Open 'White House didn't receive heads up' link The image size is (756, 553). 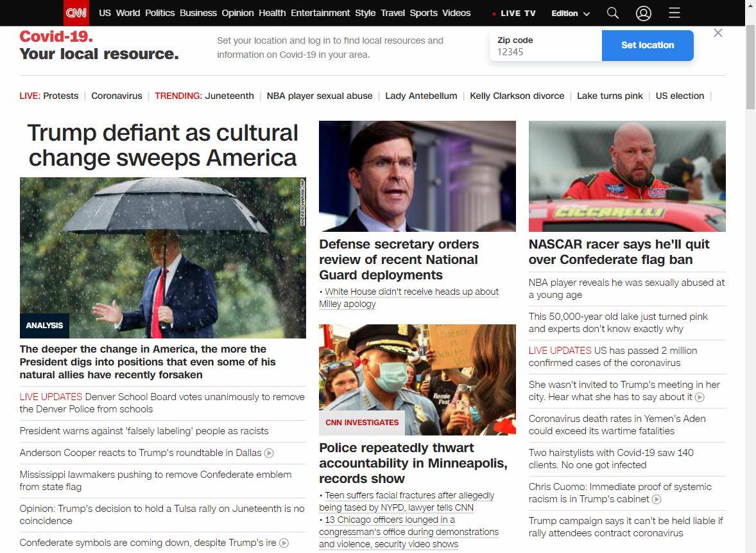[x=409, y=298]
